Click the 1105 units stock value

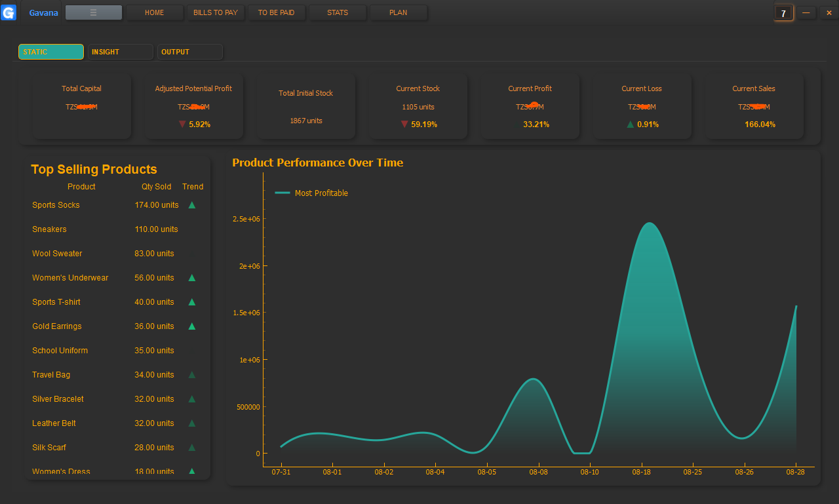pyautogui.click(x=418, y=107)
